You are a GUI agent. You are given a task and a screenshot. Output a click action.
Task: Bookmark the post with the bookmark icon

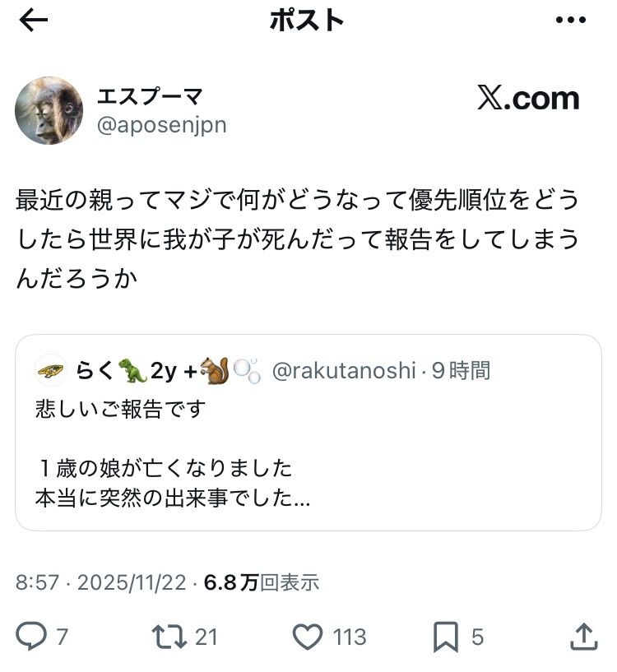coord(445,636)
